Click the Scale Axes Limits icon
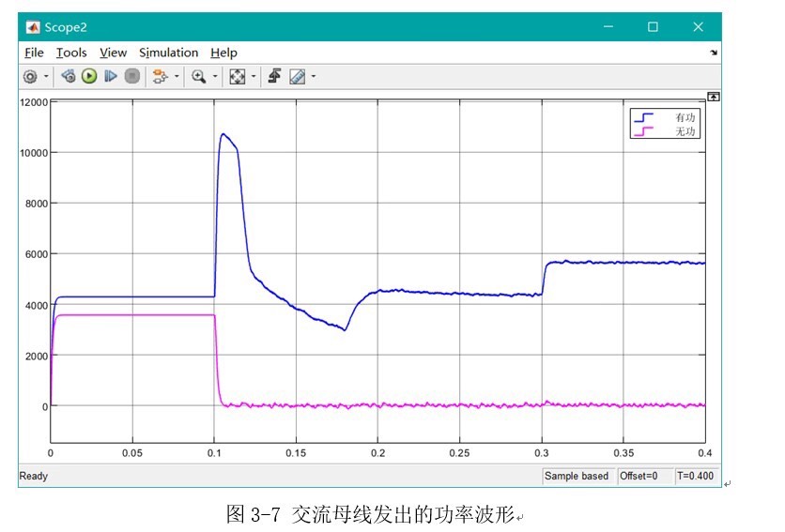This screenshot has width=785, height=532. [237, 76]
